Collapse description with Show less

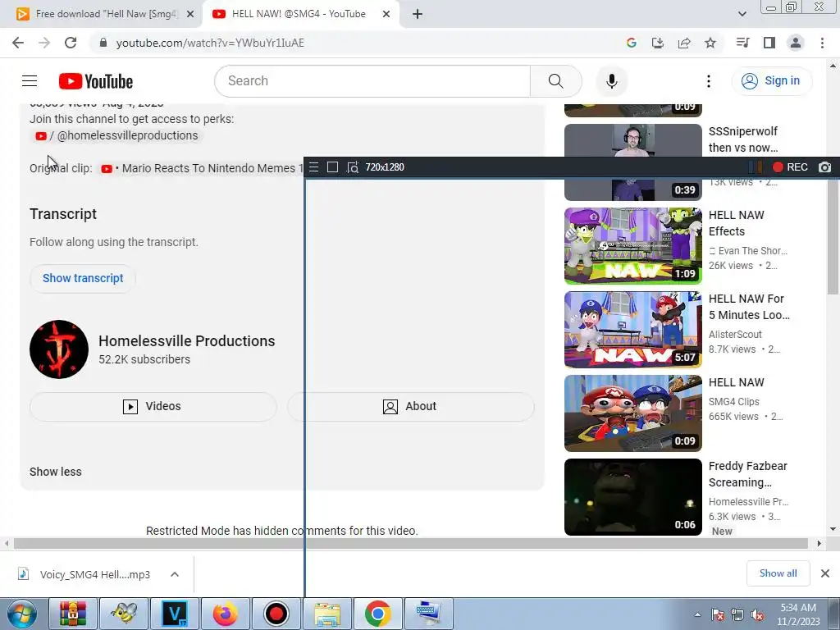click(56, 472)
